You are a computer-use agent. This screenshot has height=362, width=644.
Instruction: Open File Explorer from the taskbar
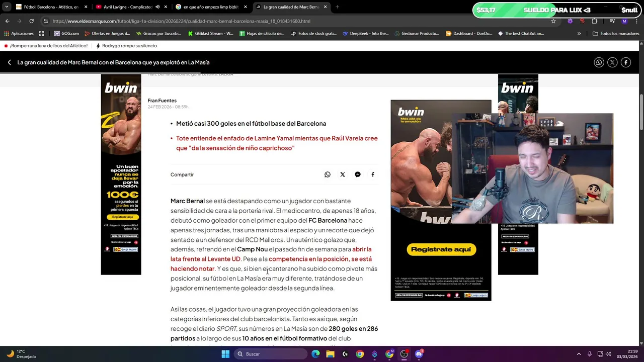click(x=330, y=354)
